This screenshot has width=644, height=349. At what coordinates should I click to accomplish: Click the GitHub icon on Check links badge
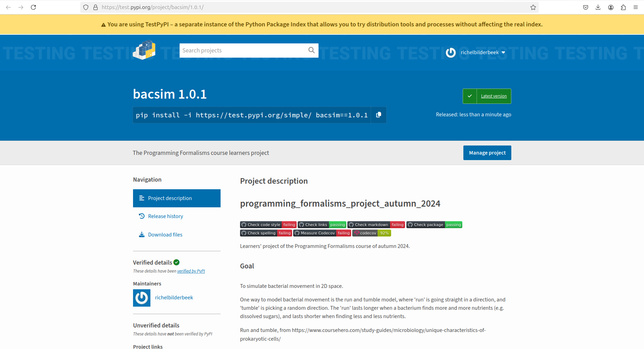302,225
